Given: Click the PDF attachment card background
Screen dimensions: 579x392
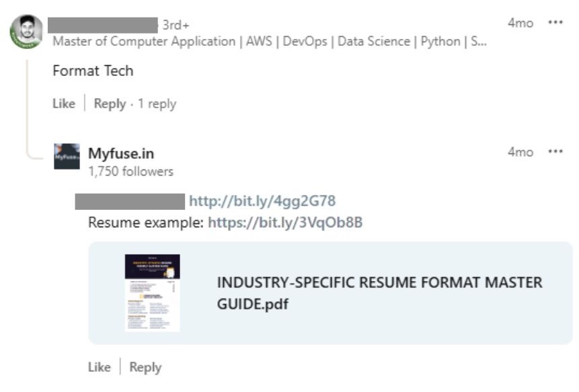Looking at the screenshot, I should [330, 293].
